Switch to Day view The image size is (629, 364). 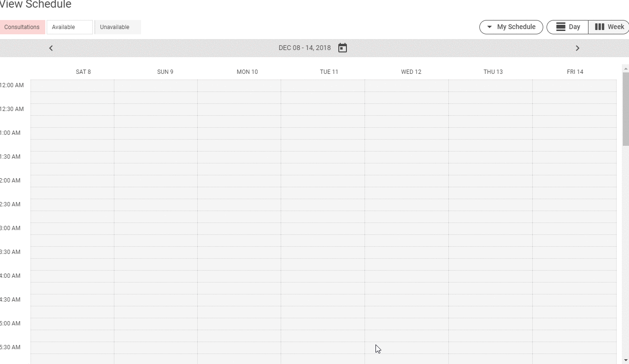pos(568,27)
